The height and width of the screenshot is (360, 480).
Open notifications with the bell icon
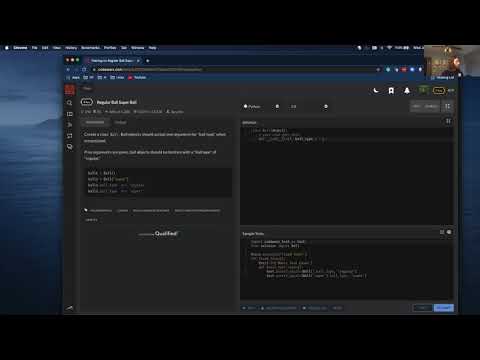tap(407, 91)
